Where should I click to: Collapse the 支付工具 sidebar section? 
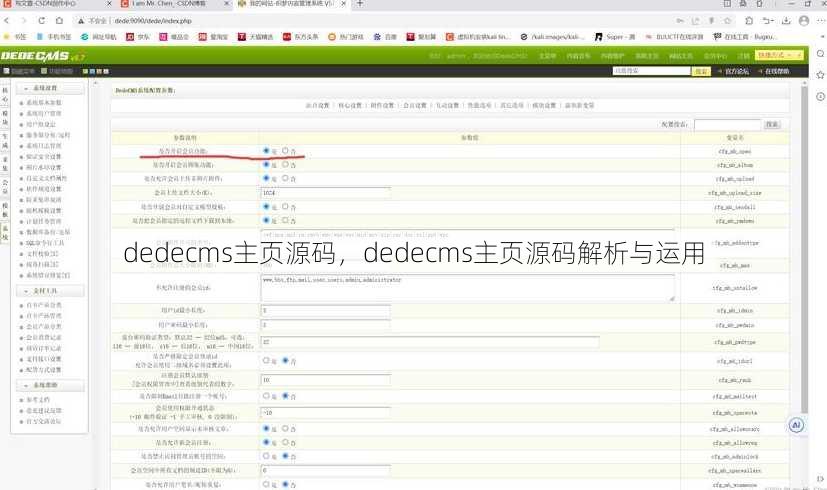tap(50, 291)
